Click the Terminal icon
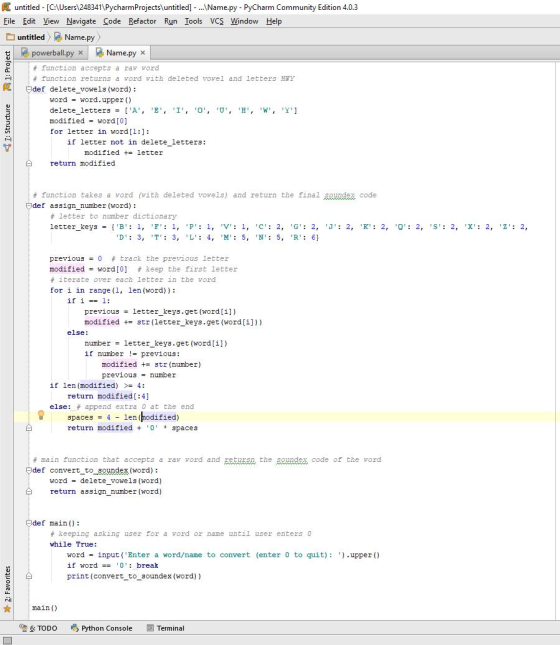This screenshot has height=645, width=560. pos(151,628)
